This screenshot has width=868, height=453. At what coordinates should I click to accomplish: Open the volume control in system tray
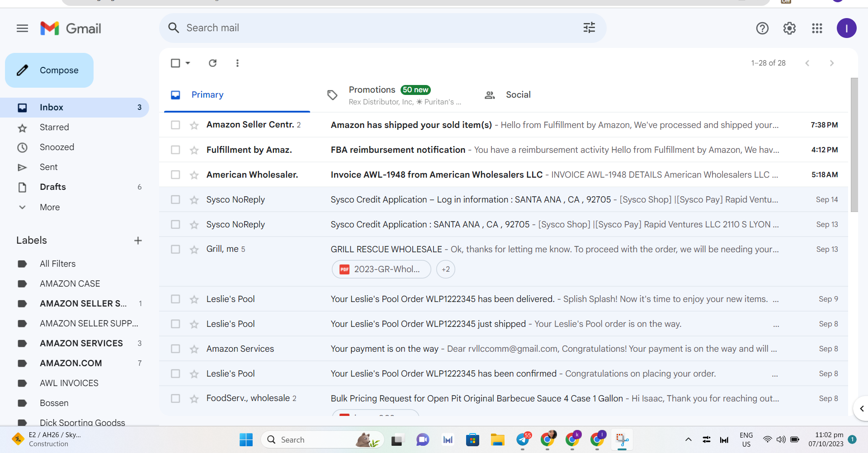click(x=781, y=439)
